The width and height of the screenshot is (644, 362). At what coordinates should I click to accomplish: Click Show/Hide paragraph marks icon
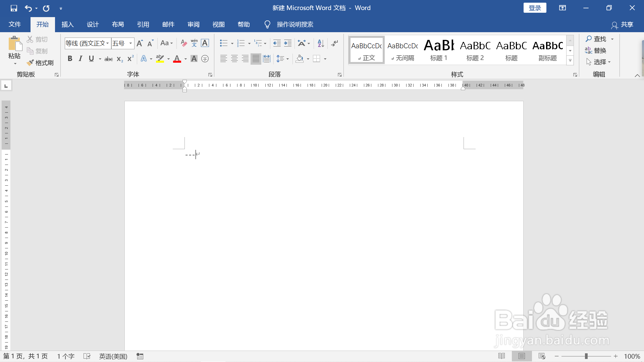tap(335, 43)
